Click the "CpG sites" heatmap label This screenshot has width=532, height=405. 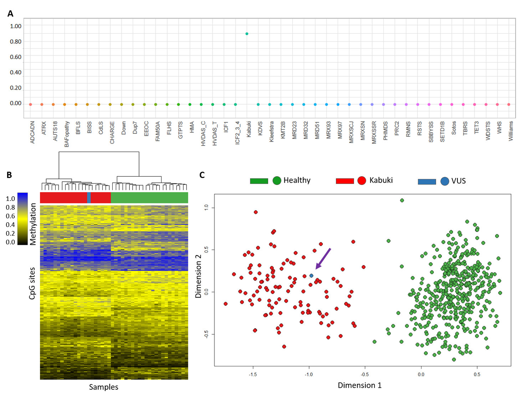pos(32,283)
